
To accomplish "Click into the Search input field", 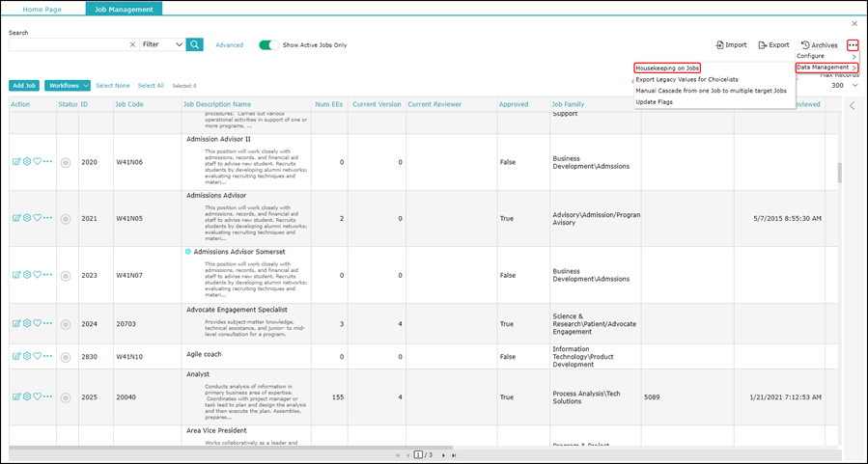I will coord(68,44).
